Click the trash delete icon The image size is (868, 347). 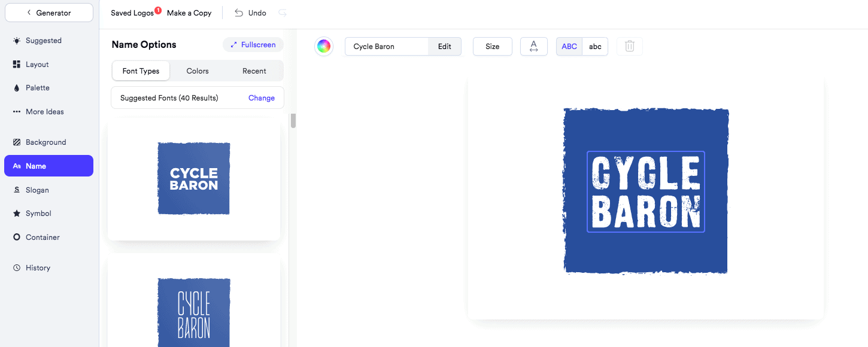(x=629, y=47)
